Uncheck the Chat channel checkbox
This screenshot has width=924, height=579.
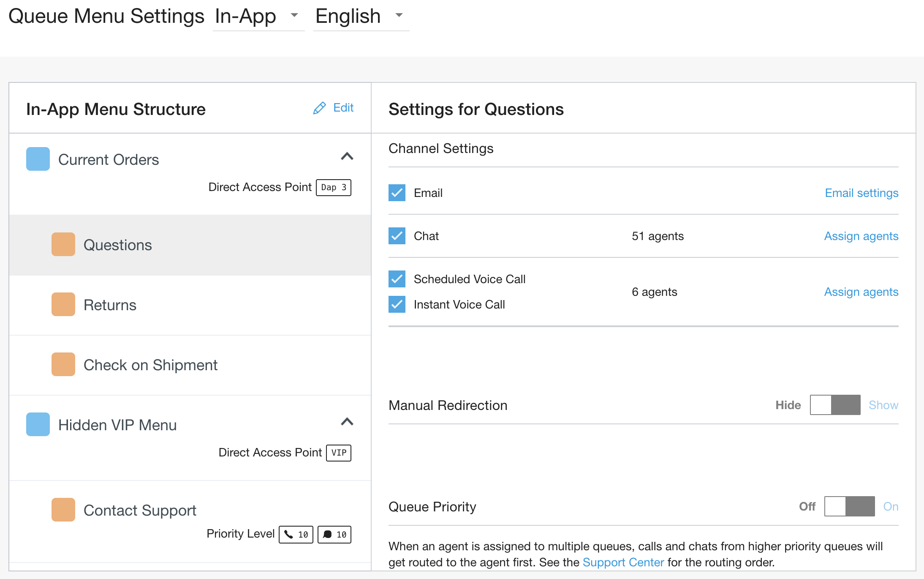pyautogui.click(x=397, y=236)
